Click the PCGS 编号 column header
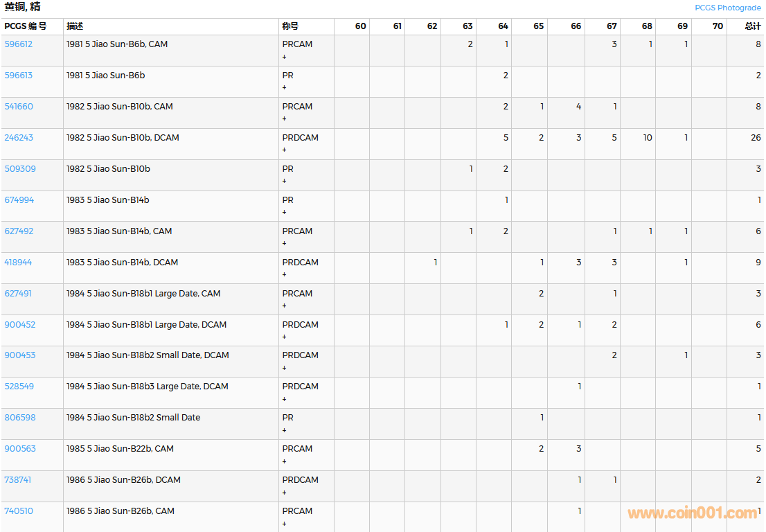Screen dimensions: 766x532 click(26, 26)
